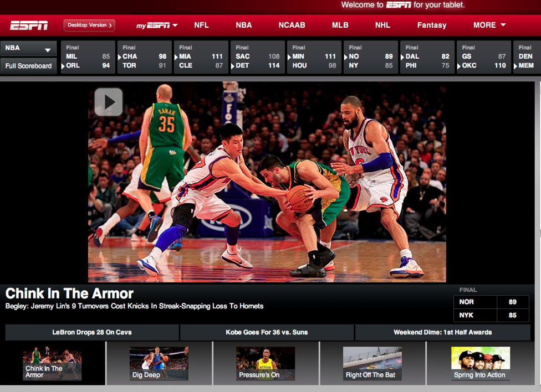Viewport: 541px width, 392px height.
Task: Open Kobe Goes For 36 vs. Suns
Action: [x=267, y=332]
